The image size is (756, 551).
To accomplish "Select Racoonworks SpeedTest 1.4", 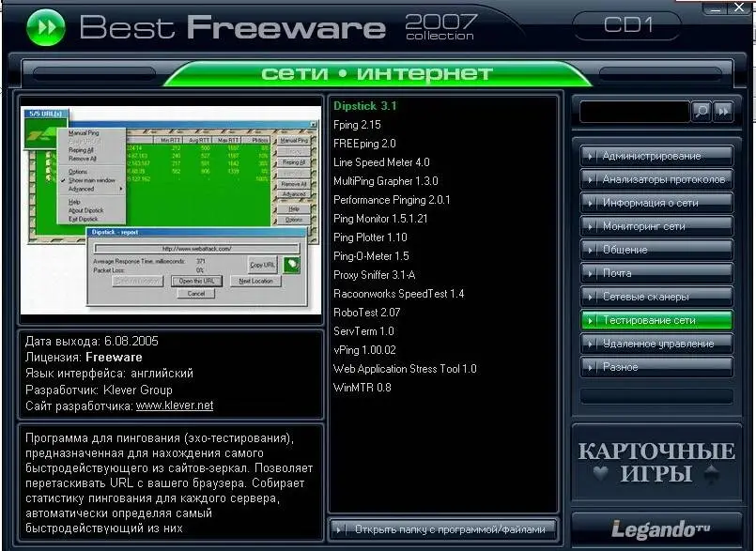I will (x=399, y=294).
